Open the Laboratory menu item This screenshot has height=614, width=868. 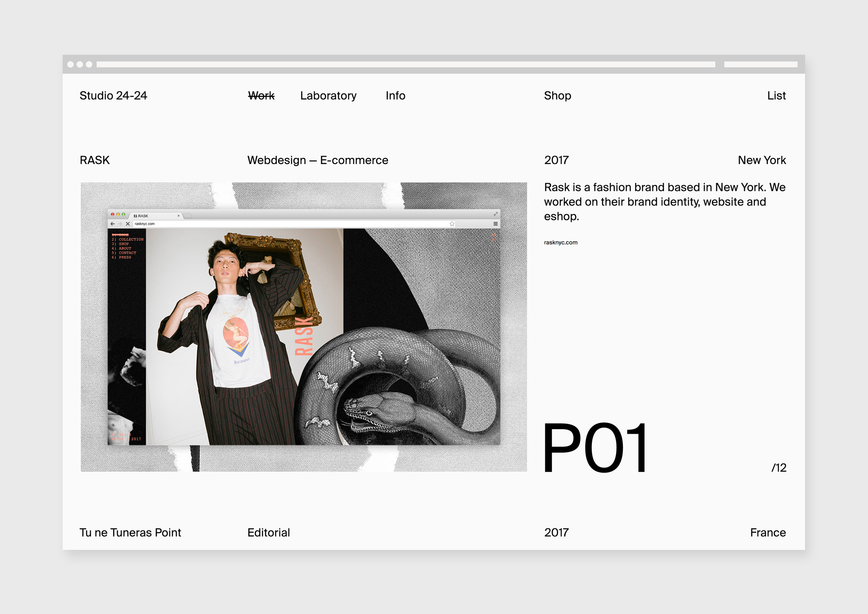328,96
